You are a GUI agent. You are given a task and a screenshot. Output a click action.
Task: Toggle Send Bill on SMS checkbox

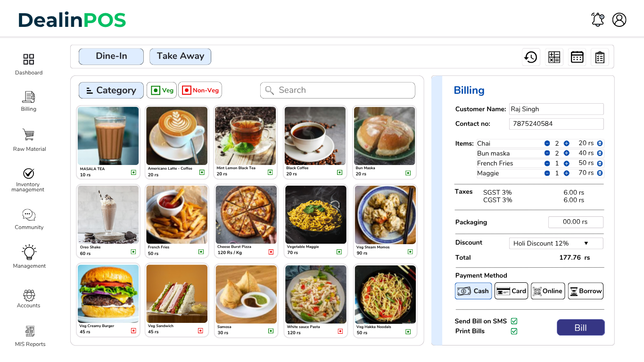[x=514, y=321]
